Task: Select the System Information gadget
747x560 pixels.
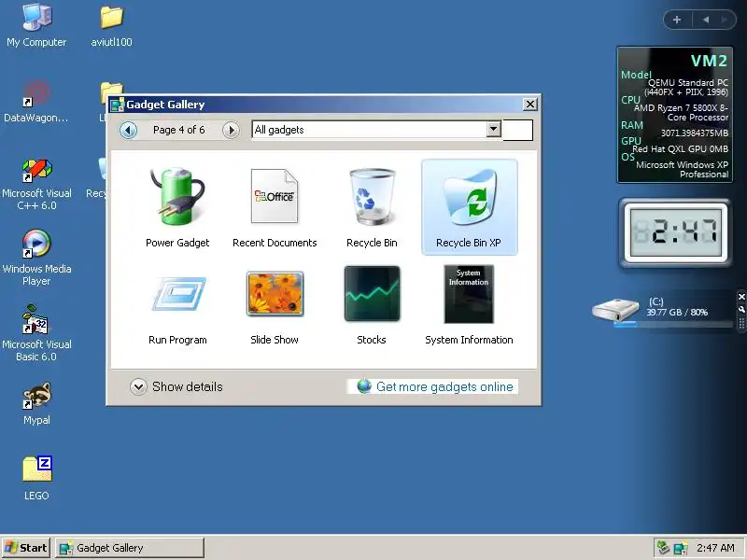Action: pos(470,305)
